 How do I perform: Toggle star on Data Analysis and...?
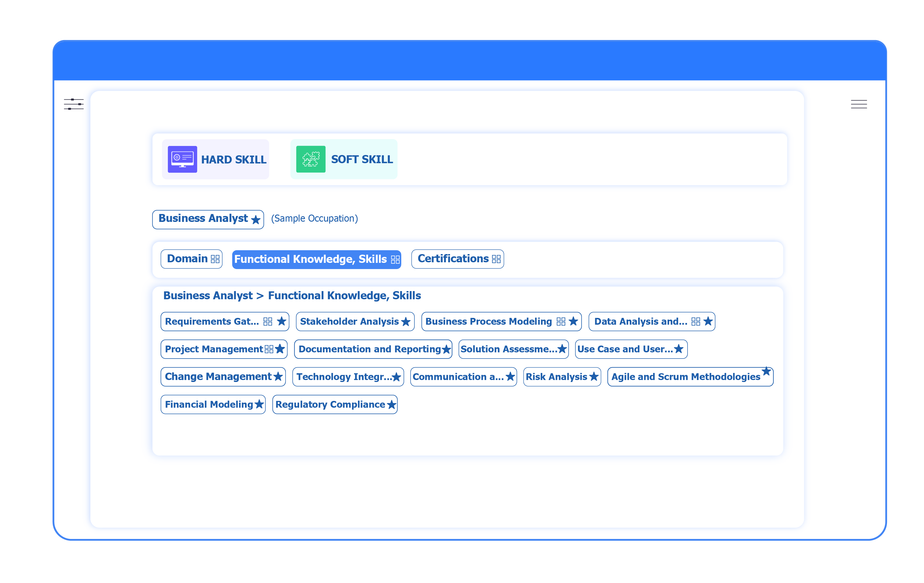(708, 321)
